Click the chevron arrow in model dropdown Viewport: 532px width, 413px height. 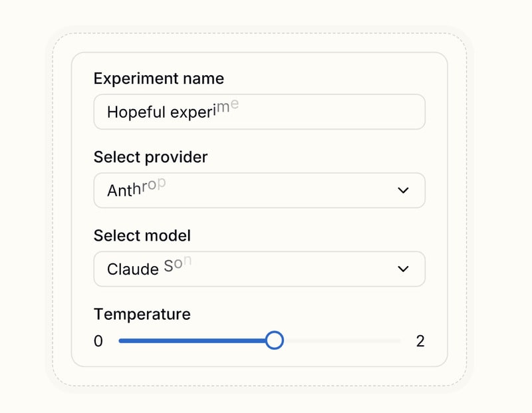tap(403, 269)
